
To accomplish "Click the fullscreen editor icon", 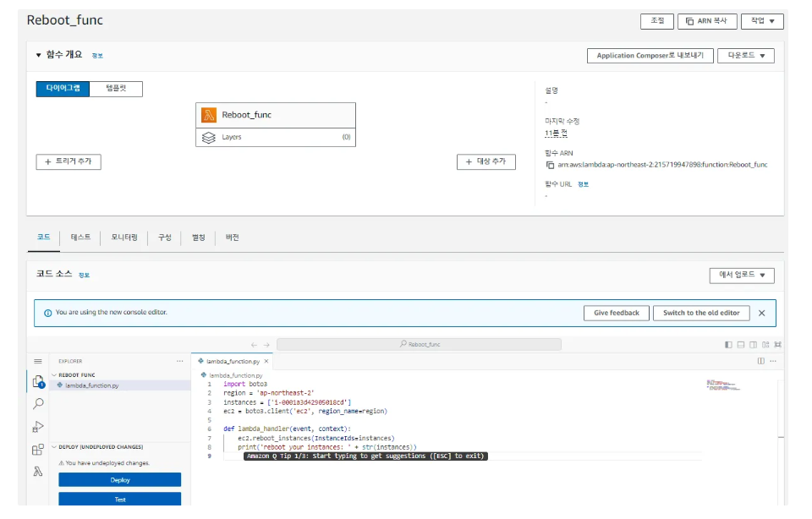I will coord(777,345).
